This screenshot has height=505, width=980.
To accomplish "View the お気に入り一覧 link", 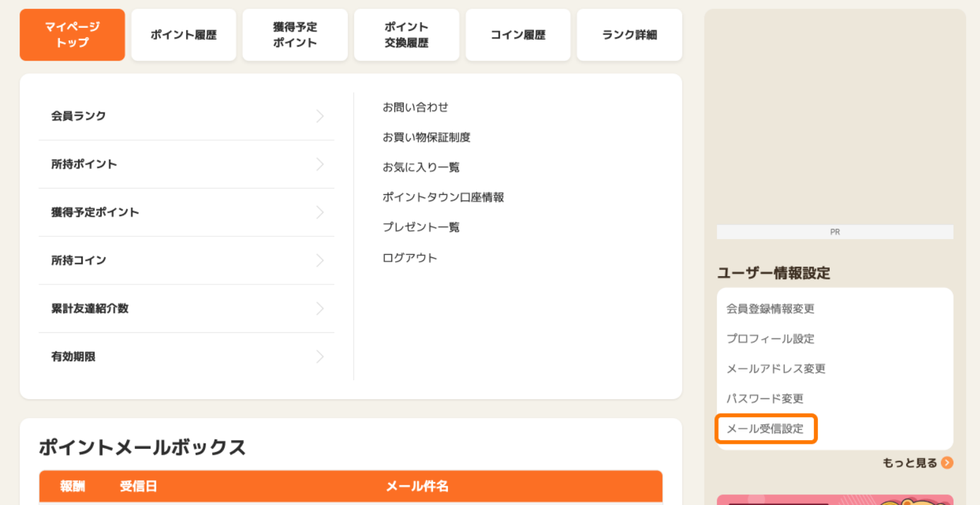I will point(421,167).
